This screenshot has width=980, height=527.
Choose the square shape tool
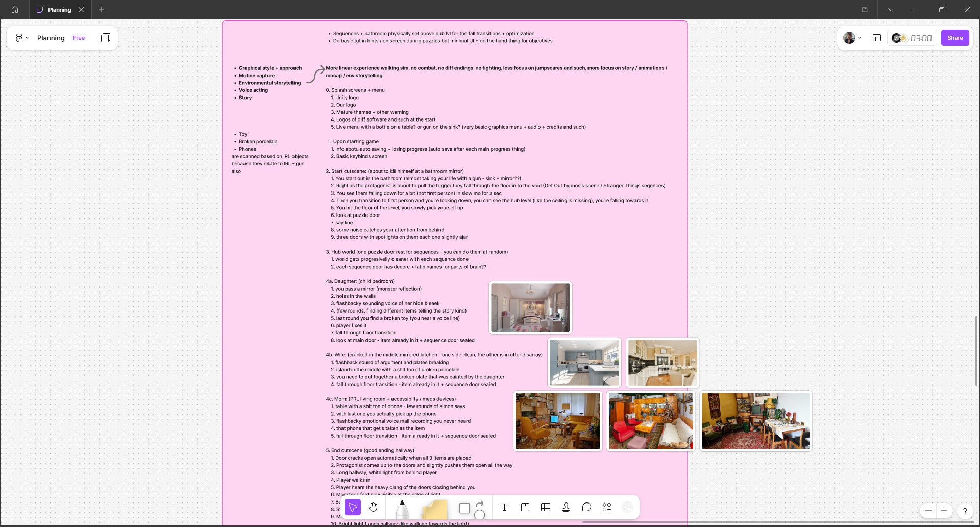point(464,508)
